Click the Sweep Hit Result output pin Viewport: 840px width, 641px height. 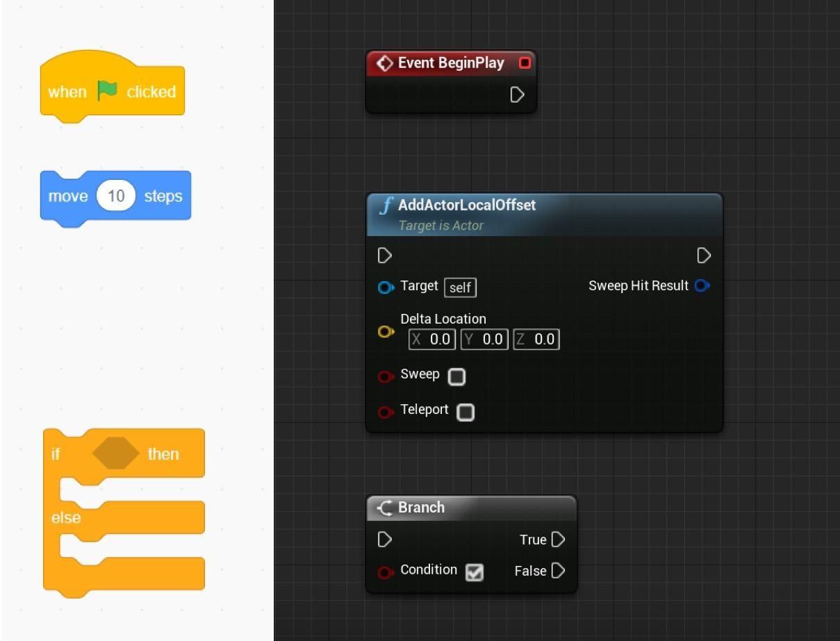pyautogui.click(x=702, y=286)
